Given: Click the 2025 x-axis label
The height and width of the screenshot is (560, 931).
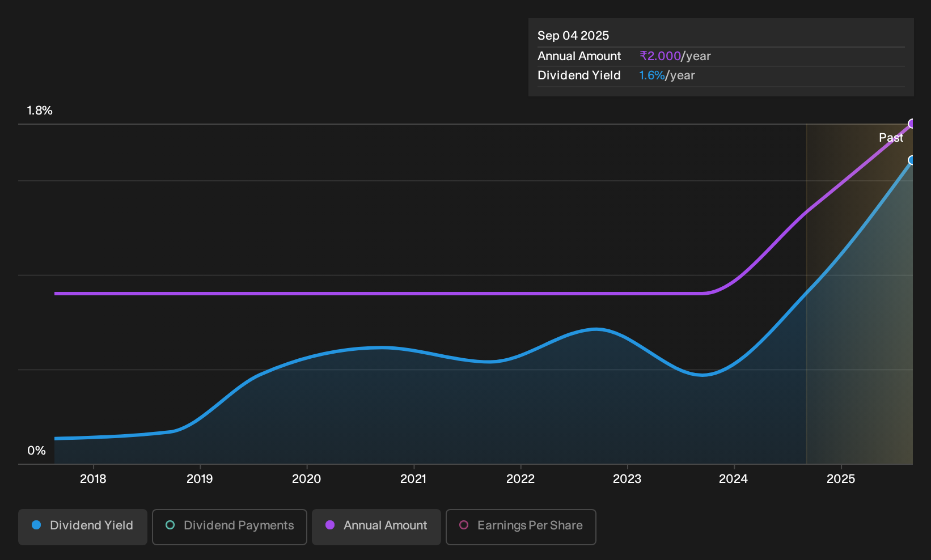Looking at the screenshot, I should point(841,479).
